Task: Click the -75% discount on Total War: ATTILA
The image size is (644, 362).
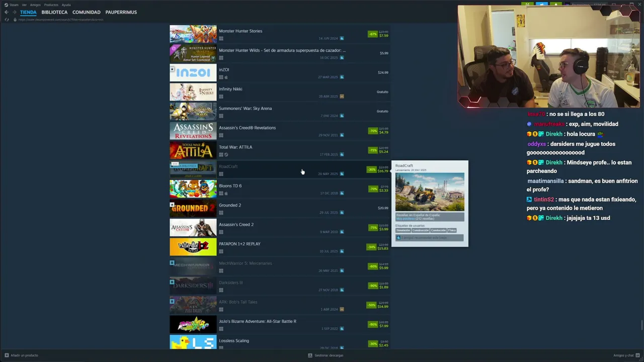Action: [x=373, y=150]
